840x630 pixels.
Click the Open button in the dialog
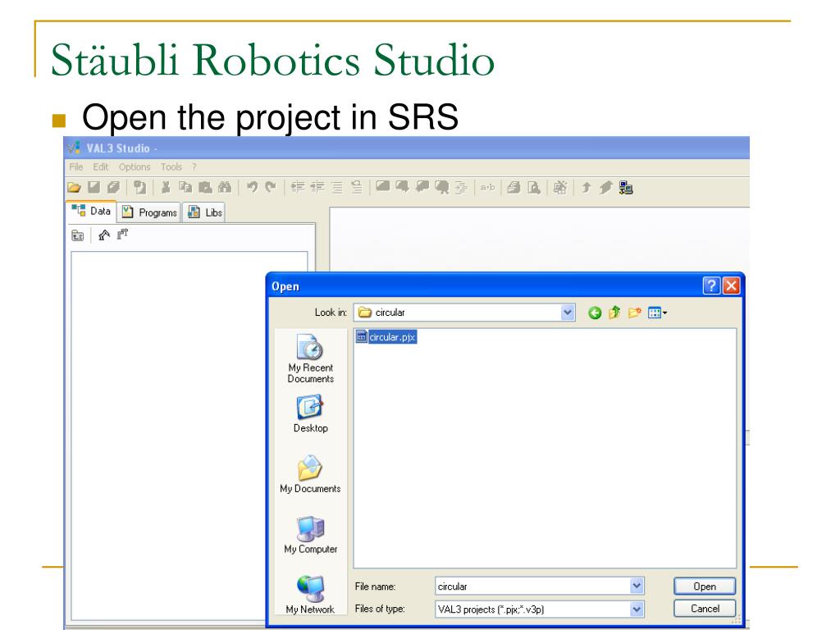[705, 587]
